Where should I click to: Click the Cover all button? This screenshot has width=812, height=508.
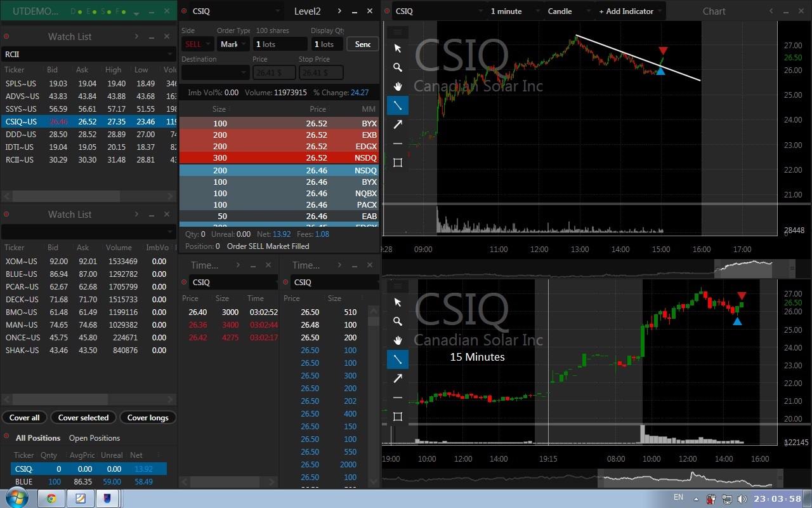pyautogui.click(x=24, y=418)
